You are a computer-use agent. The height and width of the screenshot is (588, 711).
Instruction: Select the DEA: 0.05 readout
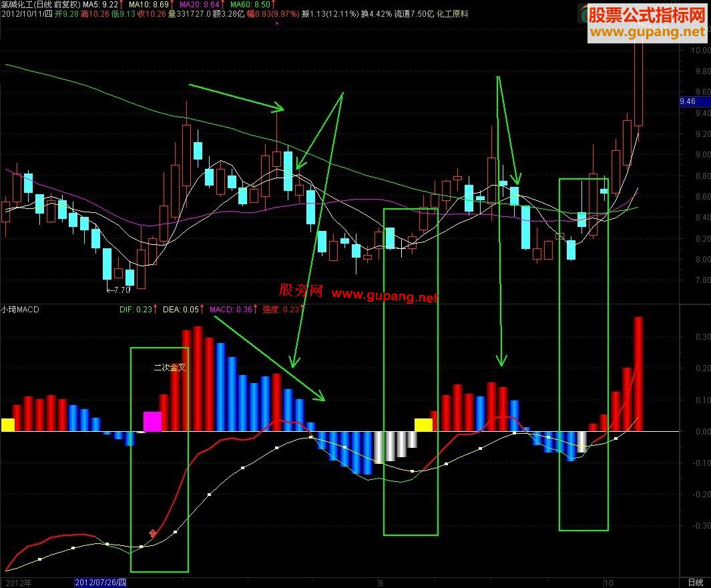click(181, 310)
